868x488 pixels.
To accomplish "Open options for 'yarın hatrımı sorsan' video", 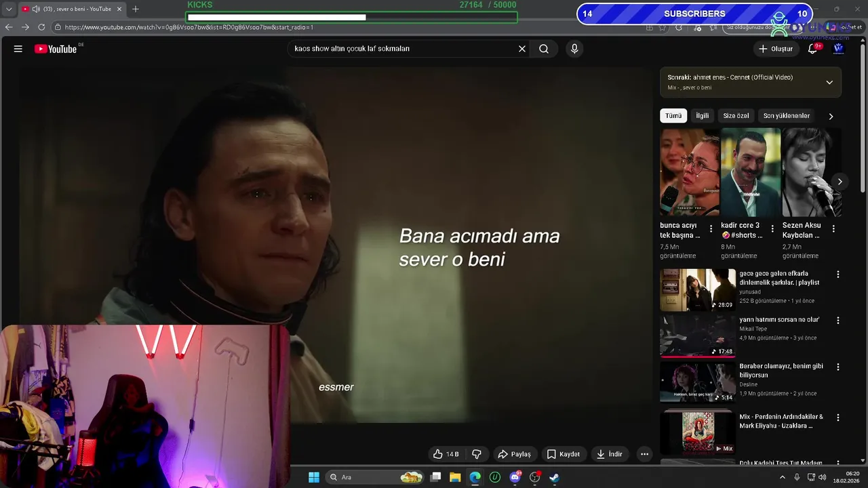I will (x=837, y=320).
